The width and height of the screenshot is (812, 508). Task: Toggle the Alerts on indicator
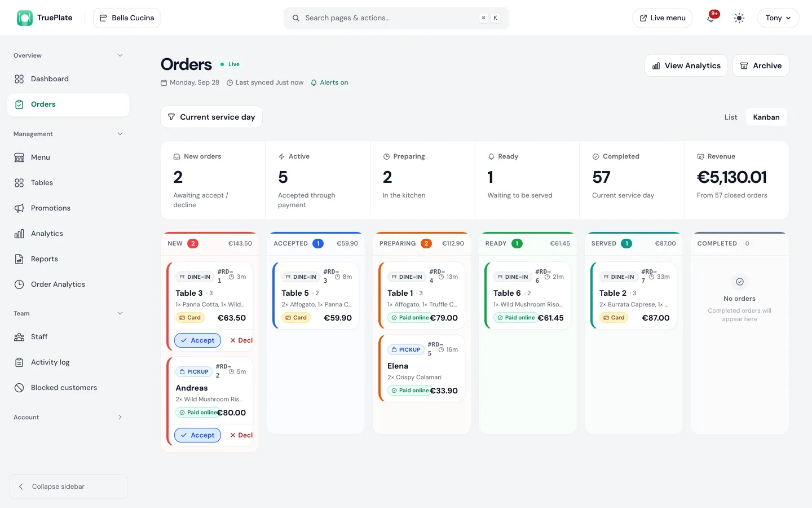(329, 82)
